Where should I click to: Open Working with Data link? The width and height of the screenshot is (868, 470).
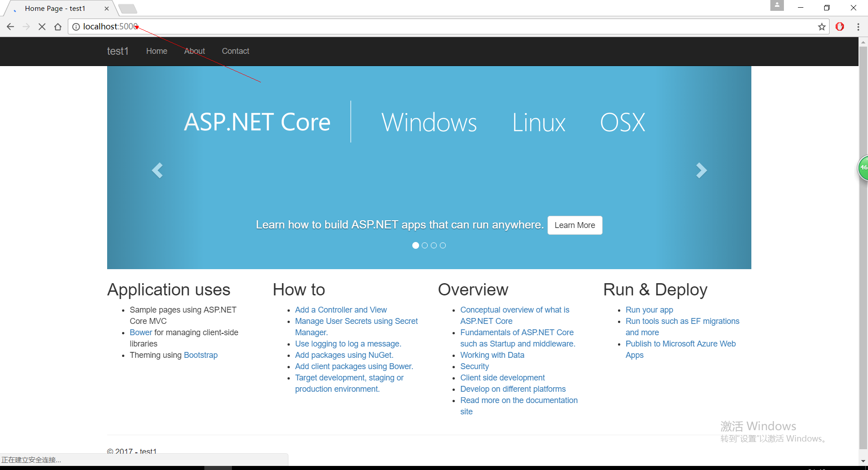(x=492, y=355)
